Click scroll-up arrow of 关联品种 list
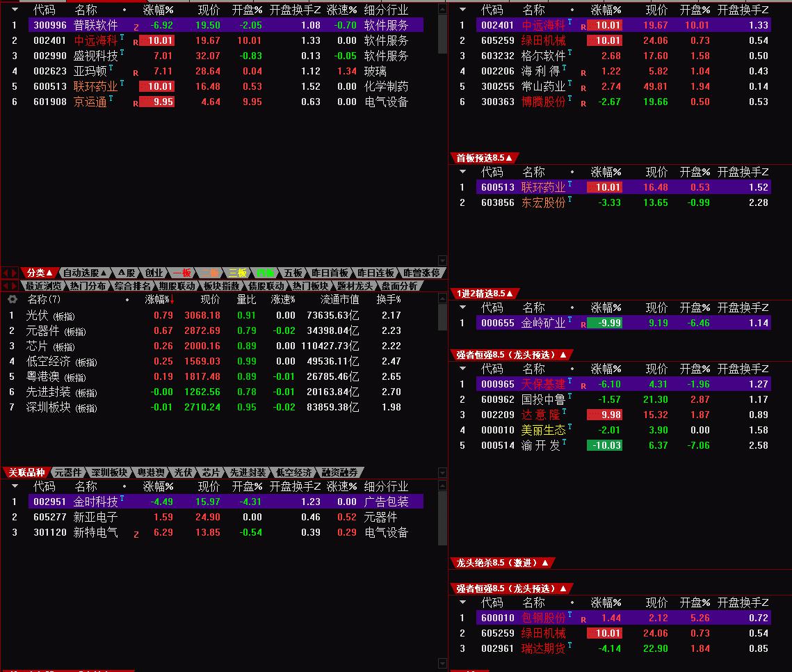Screen dimensions: 792x672 (442, 486)
